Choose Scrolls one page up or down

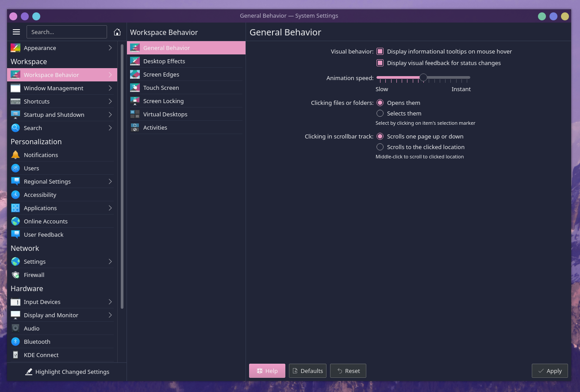(380, 136)
